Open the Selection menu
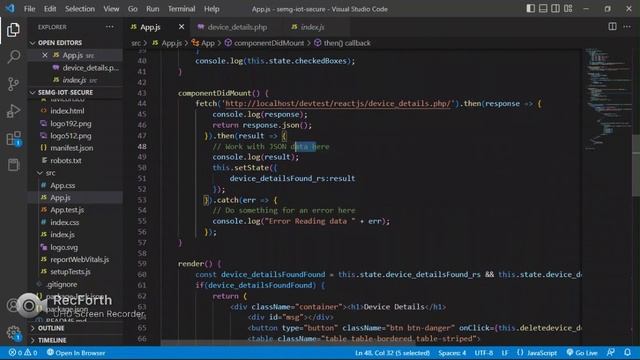The width and height of the screenshot is (640, 360). [x=80, y=9]
